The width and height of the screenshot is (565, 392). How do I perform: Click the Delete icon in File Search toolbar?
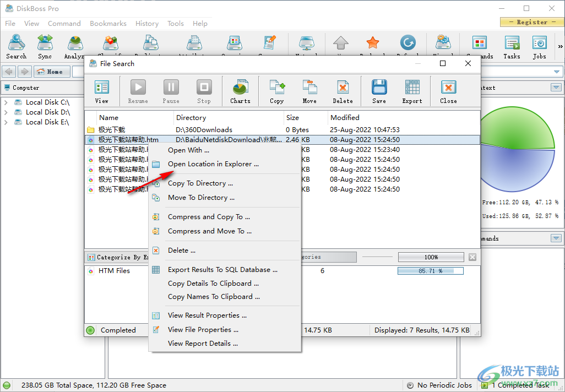pyautogui.click(x=343, y=91)
